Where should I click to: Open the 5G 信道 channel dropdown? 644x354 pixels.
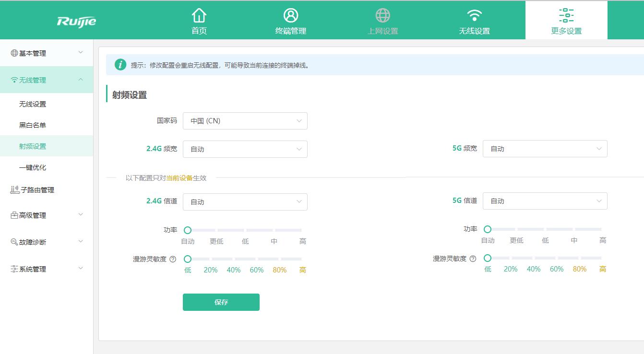coord(545,201)
